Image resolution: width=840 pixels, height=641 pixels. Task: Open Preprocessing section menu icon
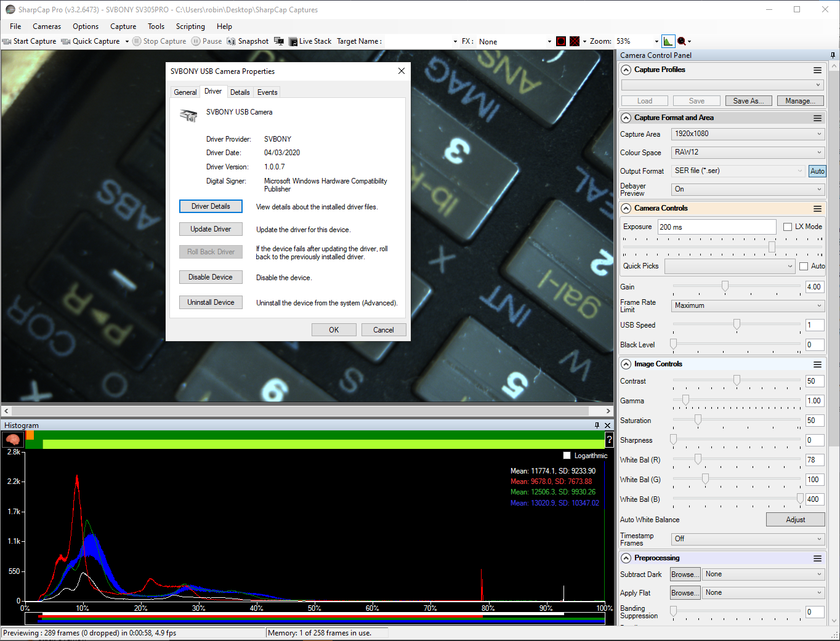pos(817,558)
